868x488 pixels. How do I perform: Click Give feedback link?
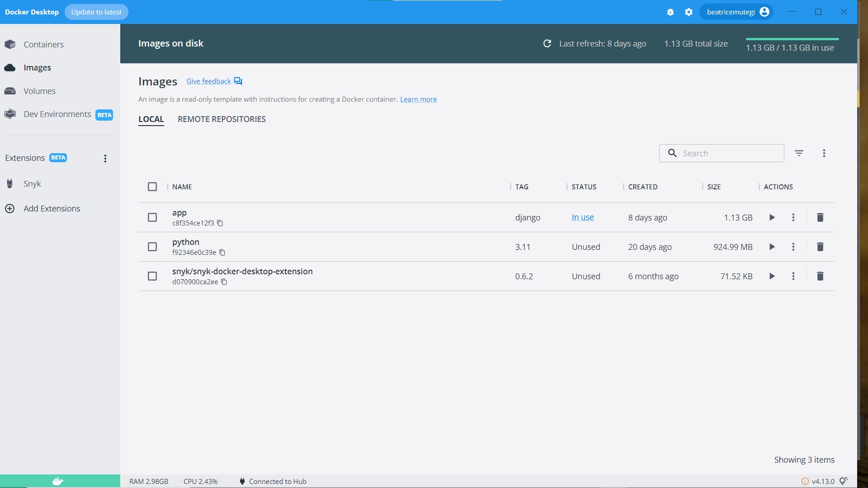tap(208, 81)
